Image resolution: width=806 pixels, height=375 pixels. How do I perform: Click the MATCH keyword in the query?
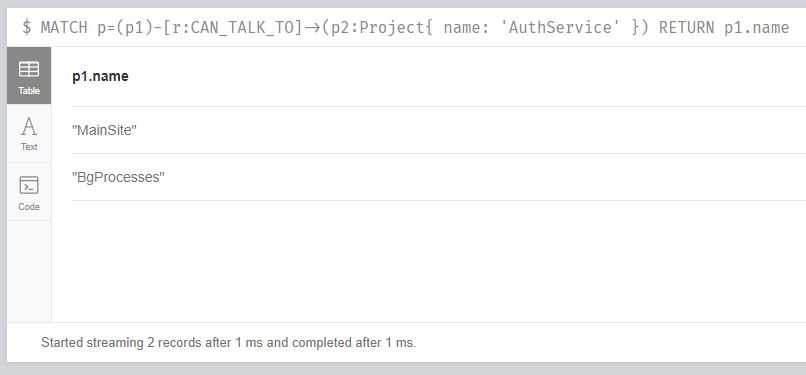tap(64, 27)
